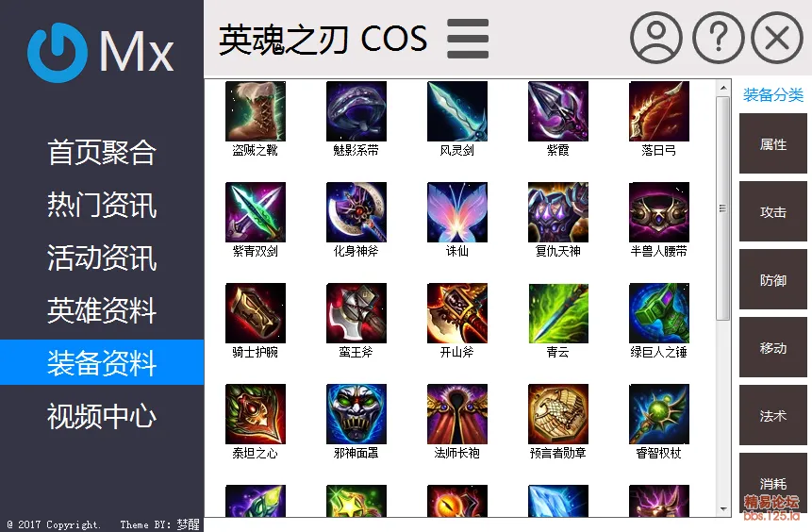Open the hamburger menu icon

(x=468, y=39)
